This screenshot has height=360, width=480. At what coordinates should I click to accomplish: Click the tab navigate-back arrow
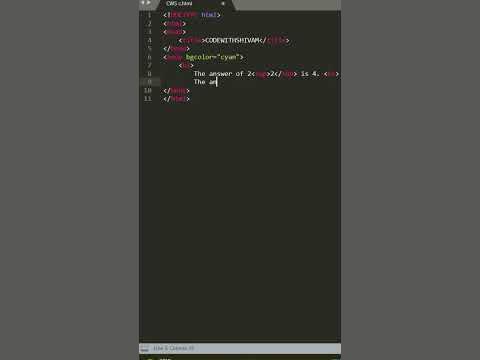(x=143, y=3)
